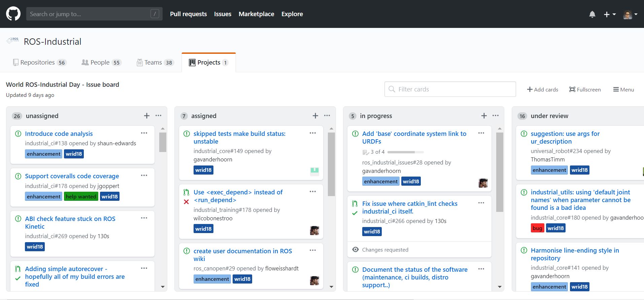This screenshot has height=300, width=644.
Task: Click passing checkmark on Fix issue catkin_lint card
Action: 355,213
